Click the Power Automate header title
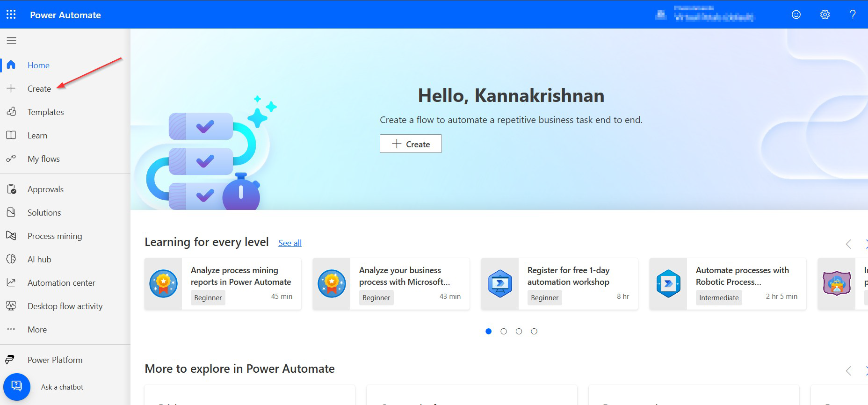868x405 pixels. tap(65, 15)
